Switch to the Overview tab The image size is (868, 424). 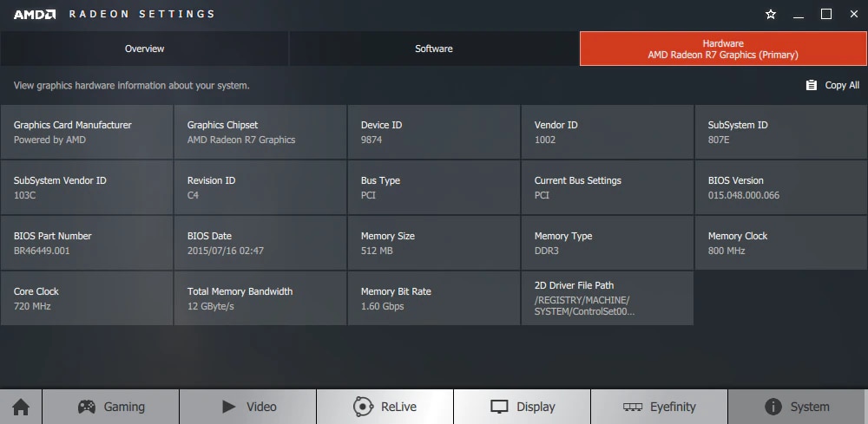[x=144, y=49]
